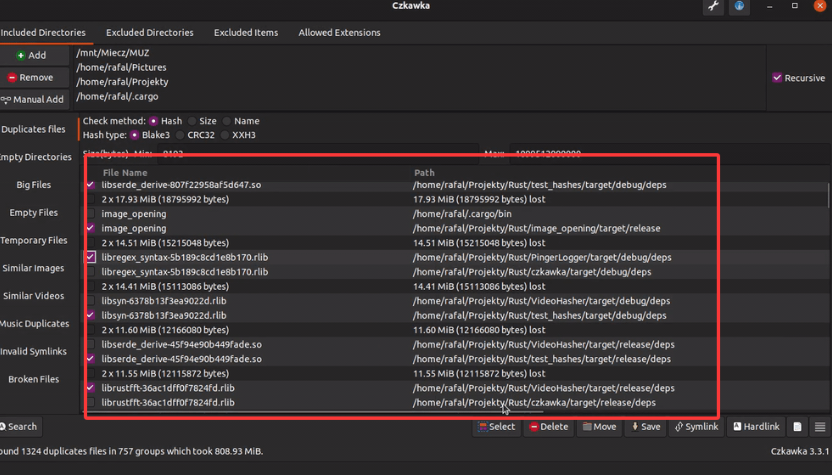The width and height of the screenshot is (832, 475).
Task: Click the File Name column header
Action: click(125, 173)
